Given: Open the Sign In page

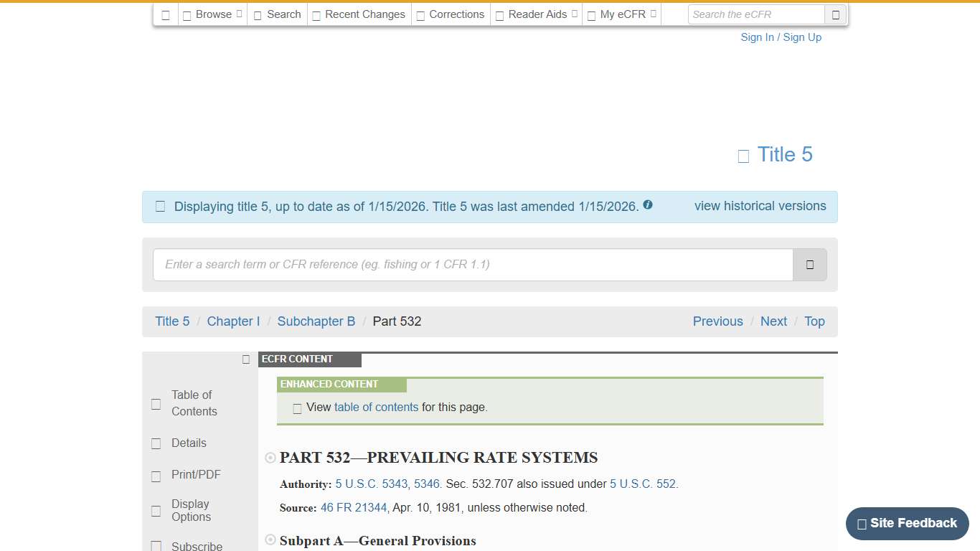Looking at the screenshot, I should [757, 37].
